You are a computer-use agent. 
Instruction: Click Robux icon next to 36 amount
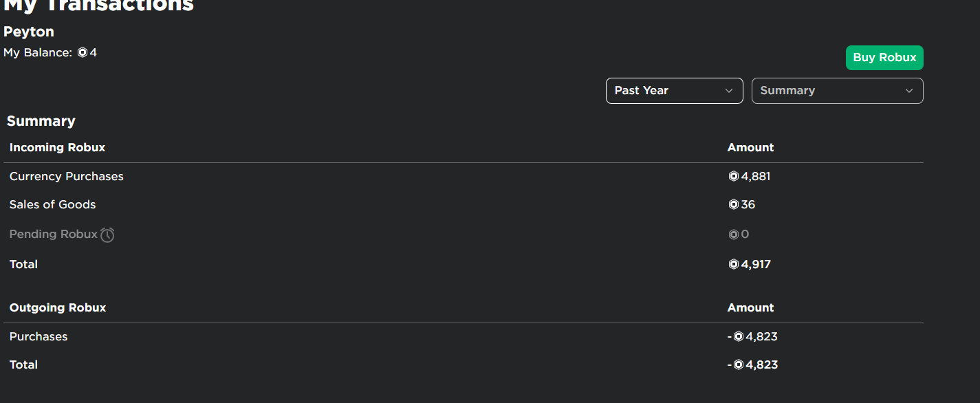coord(733,205)
